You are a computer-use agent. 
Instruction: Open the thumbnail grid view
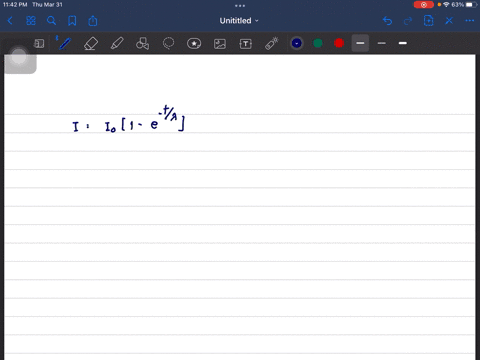[31, 21]
